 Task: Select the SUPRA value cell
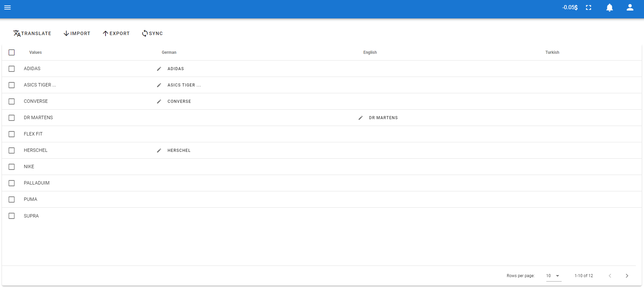coord(31,216)
